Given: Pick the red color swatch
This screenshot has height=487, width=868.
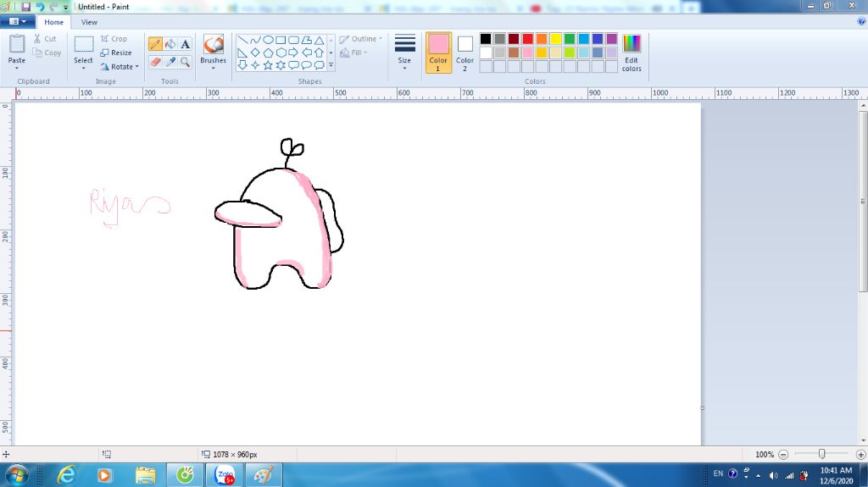Looking at the screenshot, I should [527, 39].
